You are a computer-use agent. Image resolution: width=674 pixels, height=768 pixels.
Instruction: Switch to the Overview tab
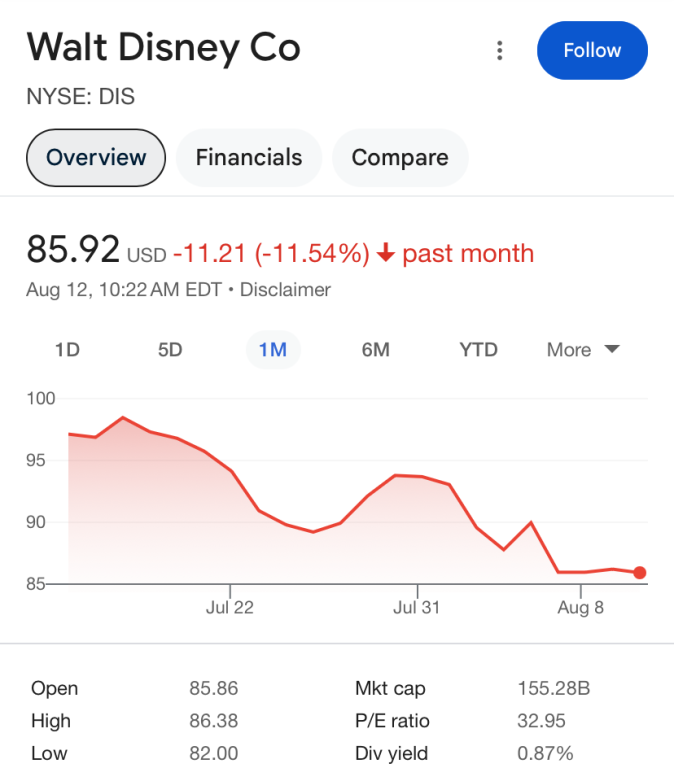96,157
